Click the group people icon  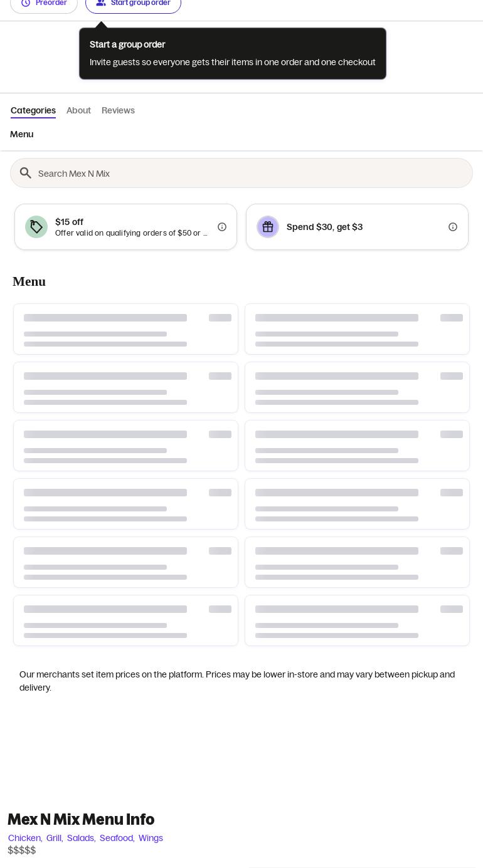click(x=101, y=3)
